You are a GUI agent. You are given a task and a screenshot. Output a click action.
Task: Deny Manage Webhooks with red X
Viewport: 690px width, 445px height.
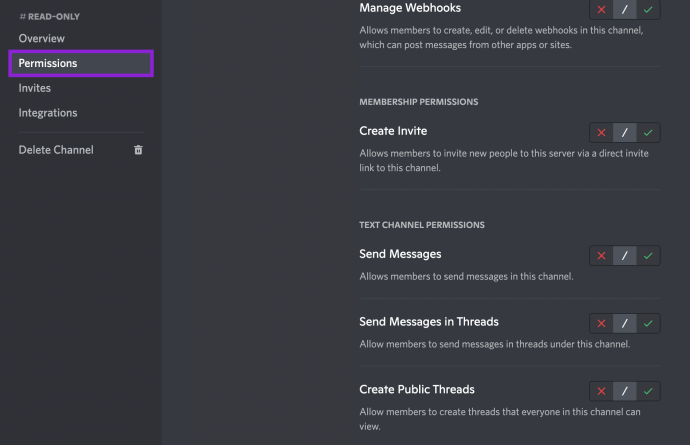coord(601,9)
